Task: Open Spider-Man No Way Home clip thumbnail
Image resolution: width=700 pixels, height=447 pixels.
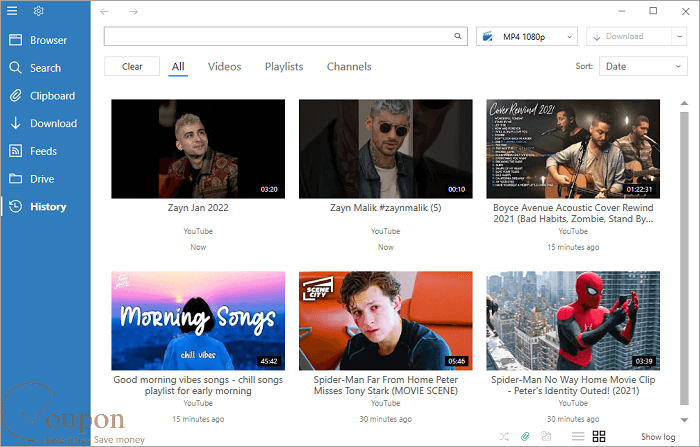Action: [573, 321]
